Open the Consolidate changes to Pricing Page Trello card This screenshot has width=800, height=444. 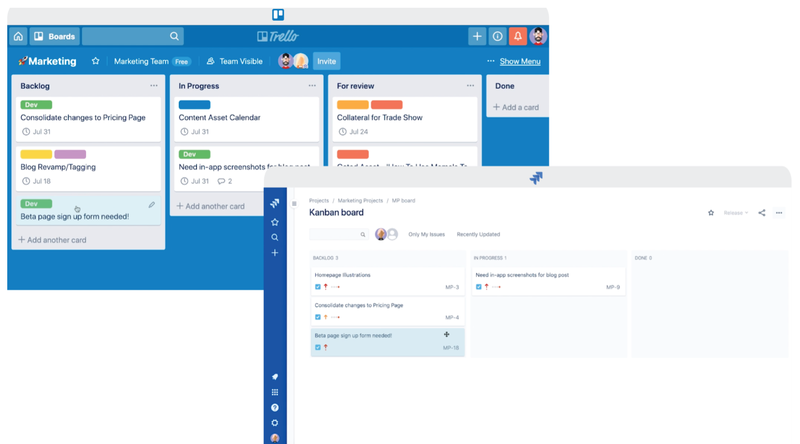tap(88, 119)
